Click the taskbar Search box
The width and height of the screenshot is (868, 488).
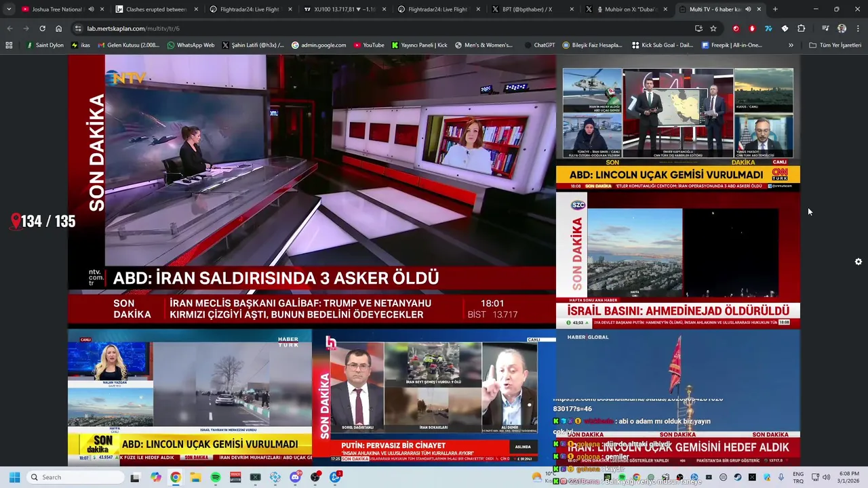[74, 477]
